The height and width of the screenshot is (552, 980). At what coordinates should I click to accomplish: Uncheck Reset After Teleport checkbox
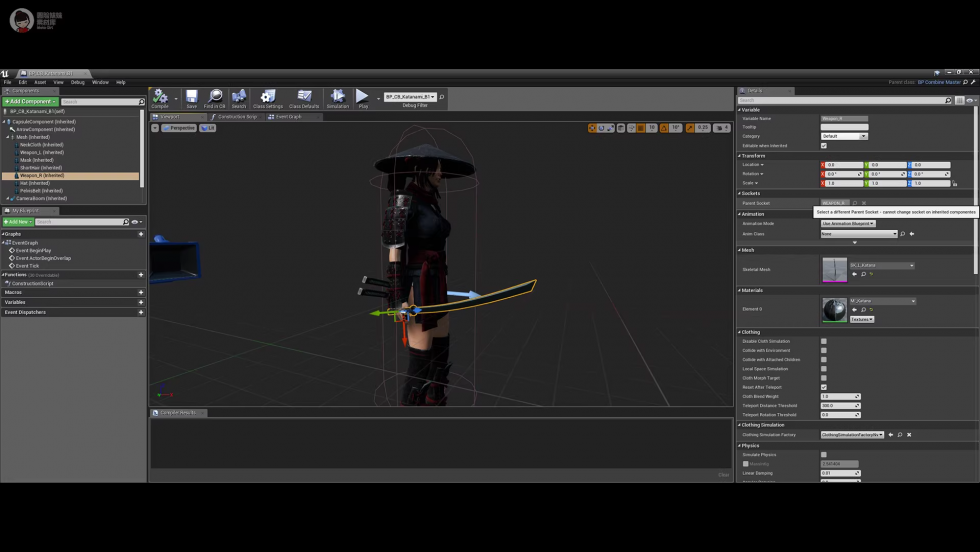(824, 387)
